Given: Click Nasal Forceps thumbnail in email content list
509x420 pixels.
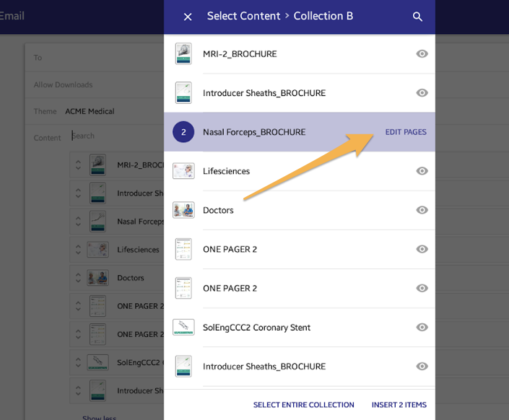Looking at the screenshot, I should click(97, 222).
